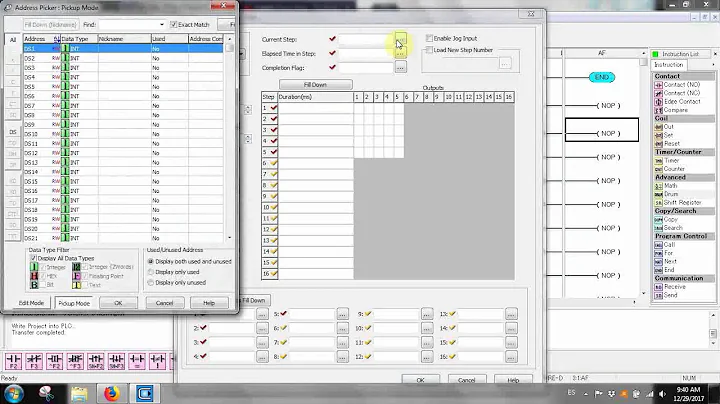The image size is (720, 404).
Task: Open Windows Start menu
Action: (x=14, y=393)
